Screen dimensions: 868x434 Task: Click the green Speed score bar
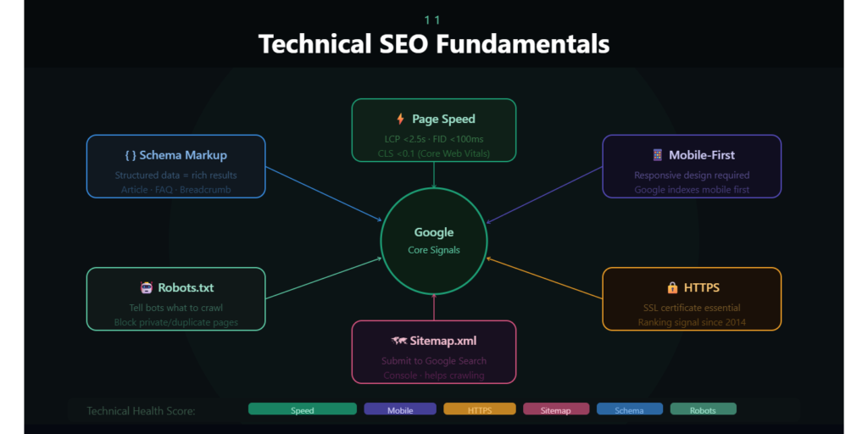[x=303, y=409]
